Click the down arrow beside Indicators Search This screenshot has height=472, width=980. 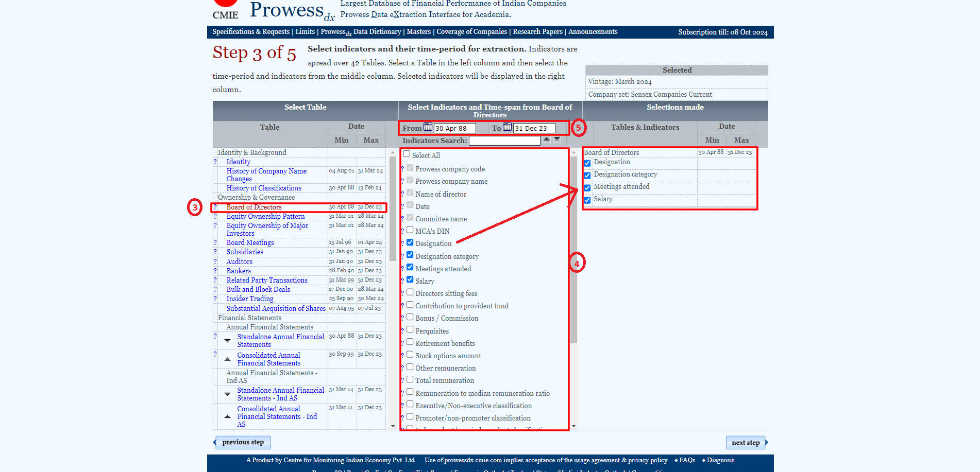[557, 139]
